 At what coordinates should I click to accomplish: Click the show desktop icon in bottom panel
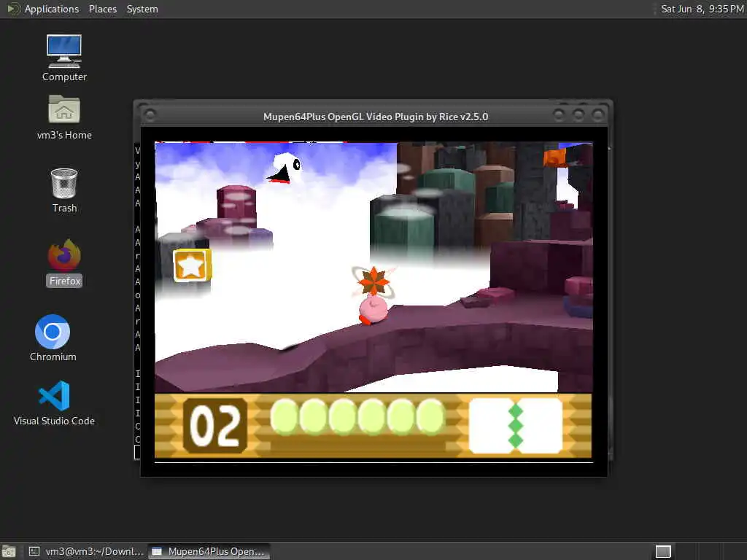[x=9, y=551]
